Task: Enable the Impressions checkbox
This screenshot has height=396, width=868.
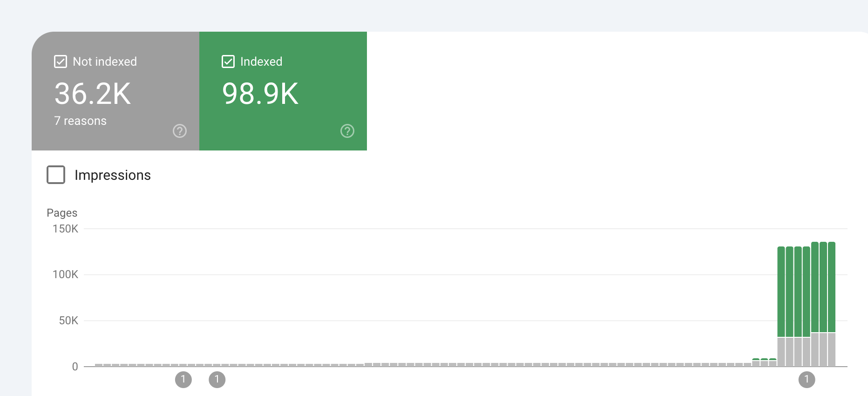Action: pos(56,175)
